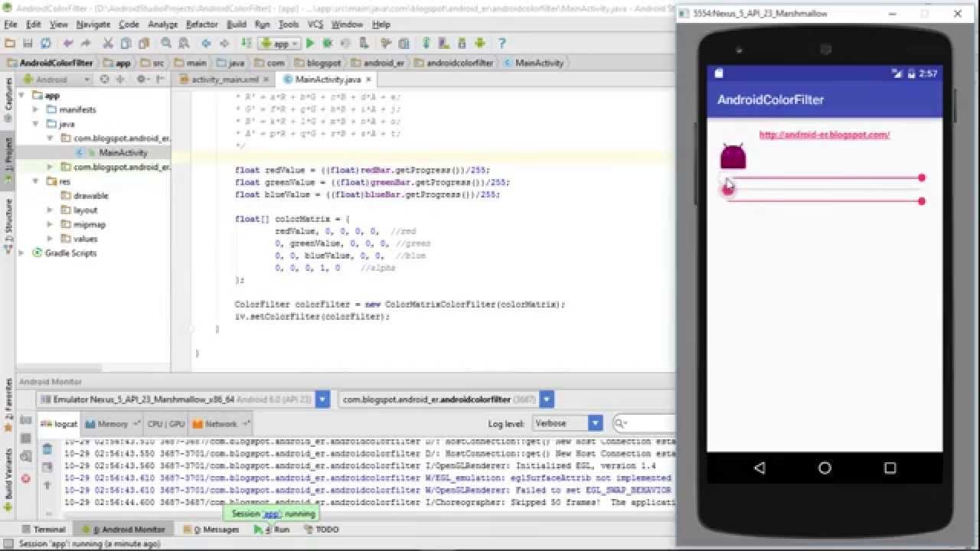
Task: Open Android Device Monitor icon
Action: click(x=480, y=44)
